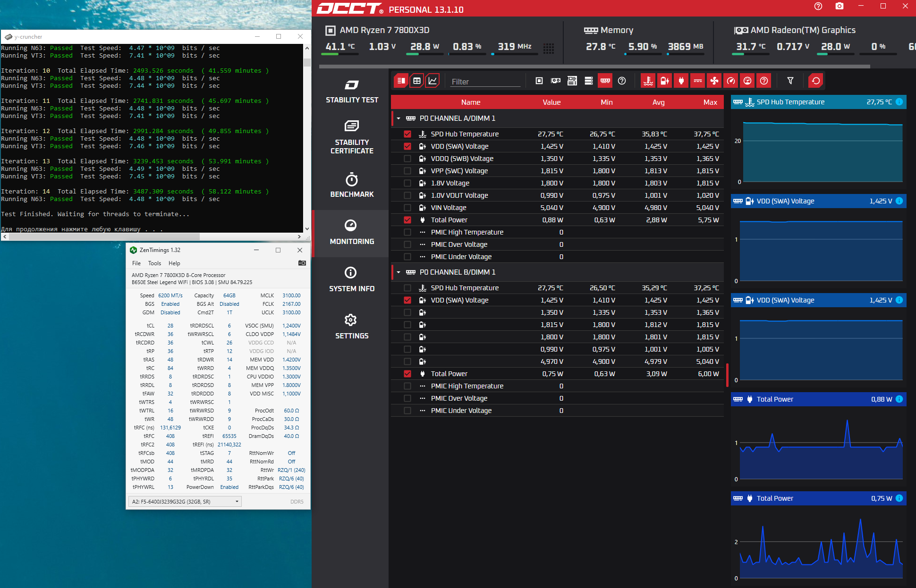916x588 pixels.
Task: Toggle the temperature sensor type filter
Action: (x=648, y=81)
